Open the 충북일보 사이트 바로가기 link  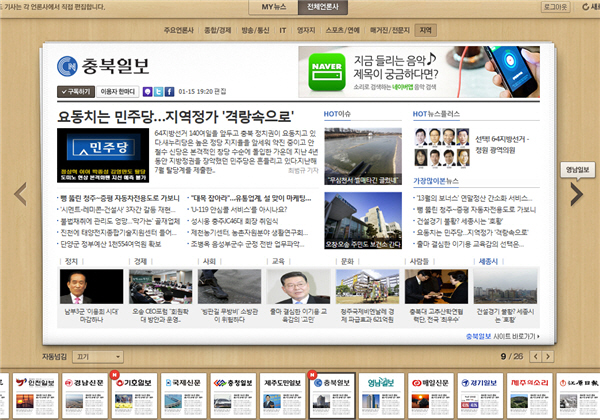coord(502,336)
